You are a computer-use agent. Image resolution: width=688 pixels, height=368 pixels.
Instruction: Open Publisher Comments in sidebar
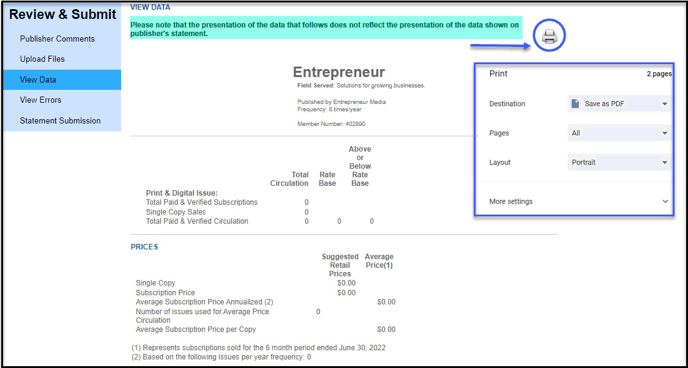pyautogui.click(x=57, y=39)
